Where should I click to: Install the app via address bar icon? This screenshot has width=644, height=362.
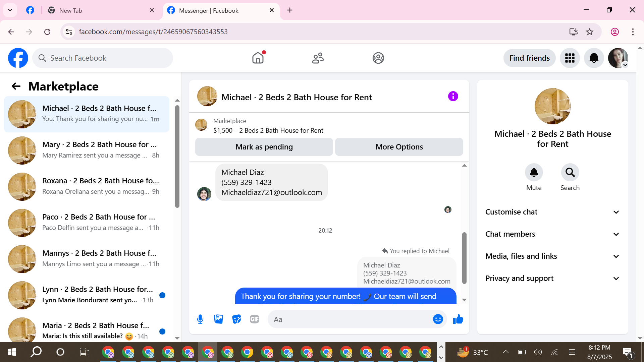pyautogui.click(x=574, y=32)
